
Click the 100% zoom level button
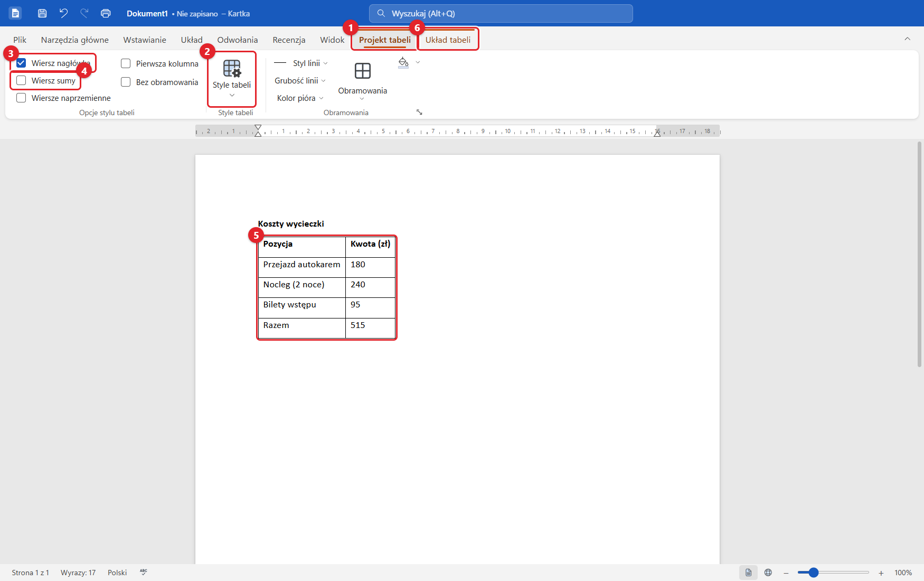pos(903,573)
